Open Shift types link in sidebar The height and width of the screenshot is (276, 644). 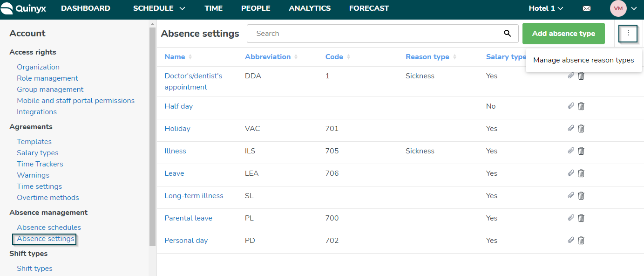(x=34, y=269)
